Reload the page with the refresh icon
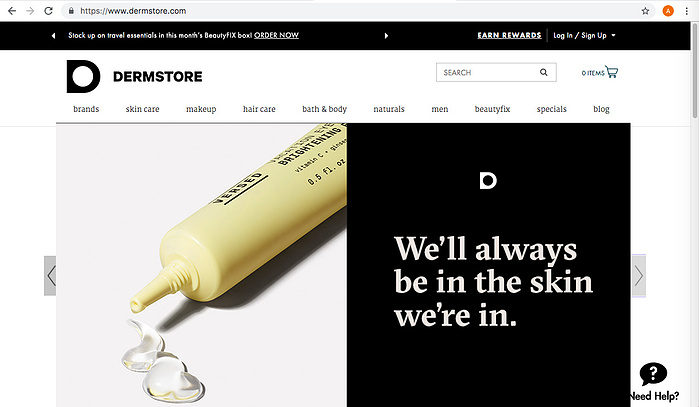Screen dimensions: 699x407 tap(49, 11)
